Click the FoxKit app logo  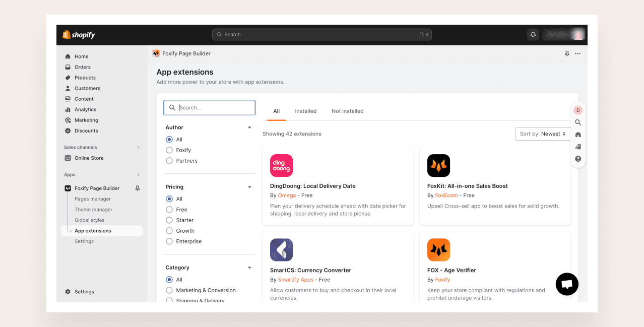tap(438, 166)
